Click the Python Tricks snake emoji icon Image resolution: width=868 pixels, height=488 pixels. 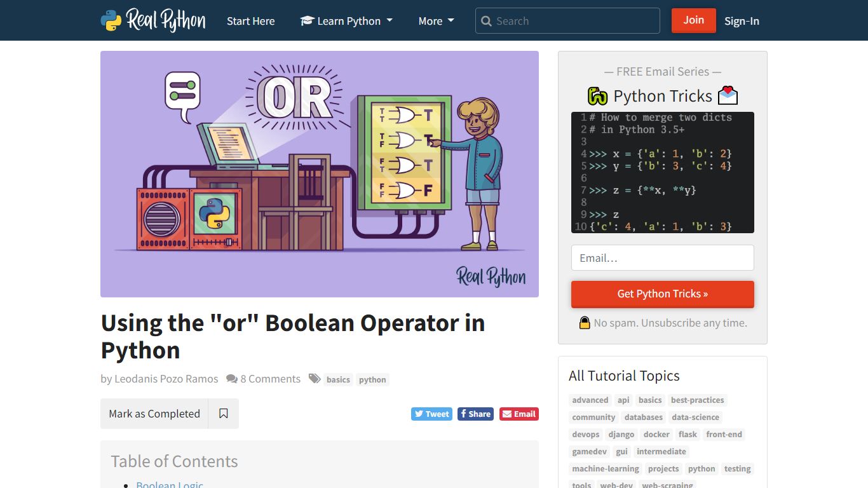[x=597, y=96]
